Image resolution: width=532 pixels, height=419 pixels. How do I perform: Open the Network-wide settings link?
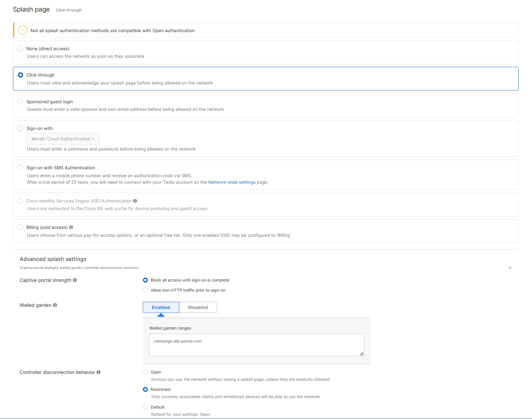click(232, 182)
